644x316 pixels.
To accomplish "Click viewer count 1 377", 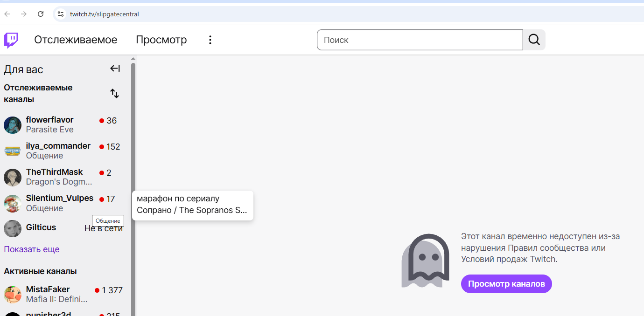I will click(x=112, y=290).
